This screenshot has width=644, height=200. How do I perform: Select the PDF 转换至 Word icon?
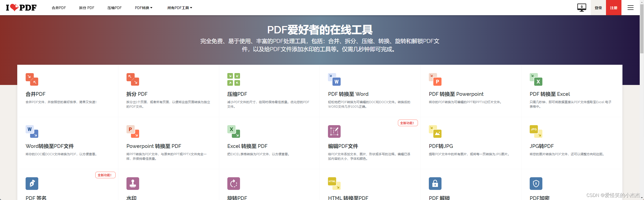pyautogui.click(x=334, y=79)
